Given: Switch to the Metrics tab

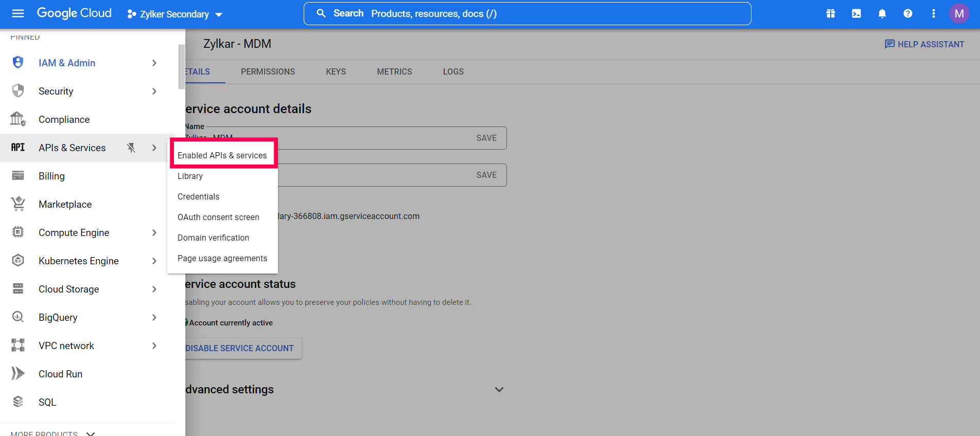Looking at the screenshot, I should coord(394,71).
